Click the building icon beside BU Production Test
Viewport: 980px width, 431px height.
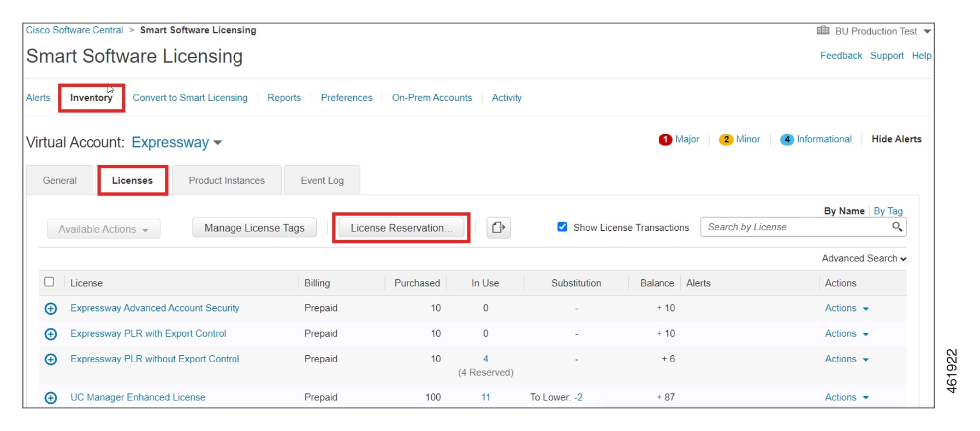pos(823,31)
